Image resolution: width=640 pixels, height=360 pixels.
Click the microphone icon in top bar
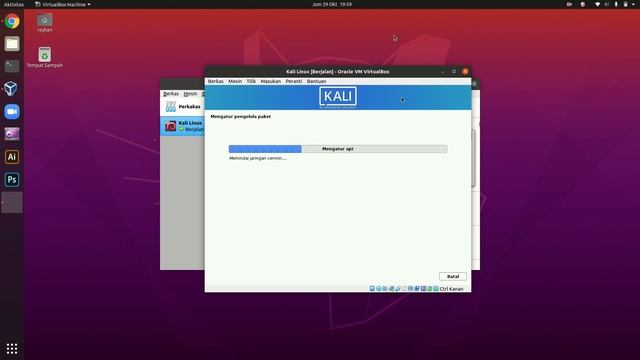coord(616,4)
